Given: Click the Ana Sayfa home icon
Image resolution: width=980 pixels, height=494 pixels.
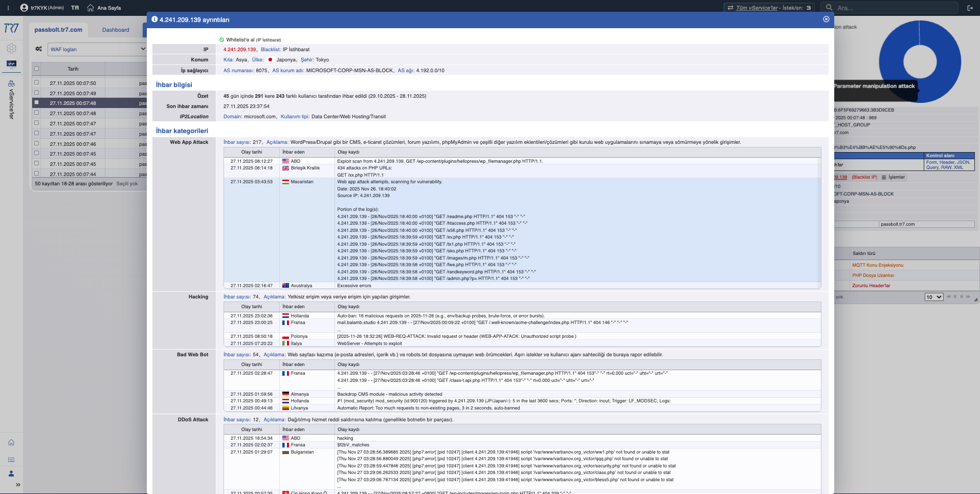Looking at the screenshot, I should point(91,8).
